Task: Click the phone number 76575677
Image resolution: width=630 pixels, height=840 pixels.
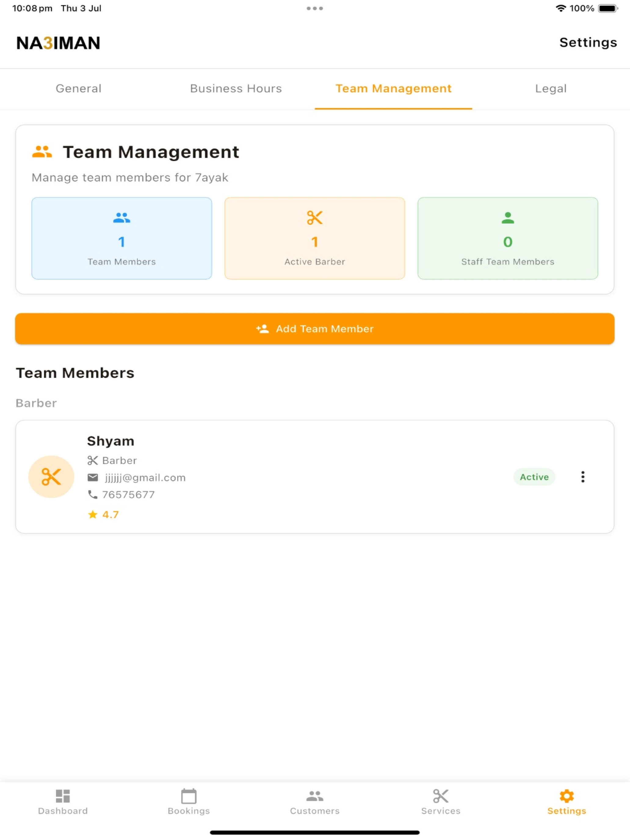Action: [x=129, y=495]
